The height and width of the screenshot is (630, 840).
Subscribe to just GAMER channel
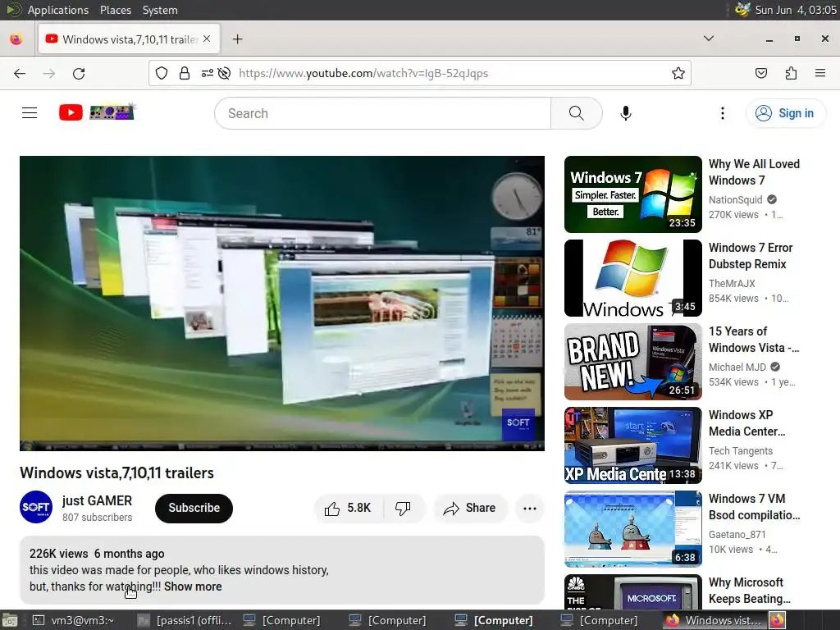(x=194, y=508)
